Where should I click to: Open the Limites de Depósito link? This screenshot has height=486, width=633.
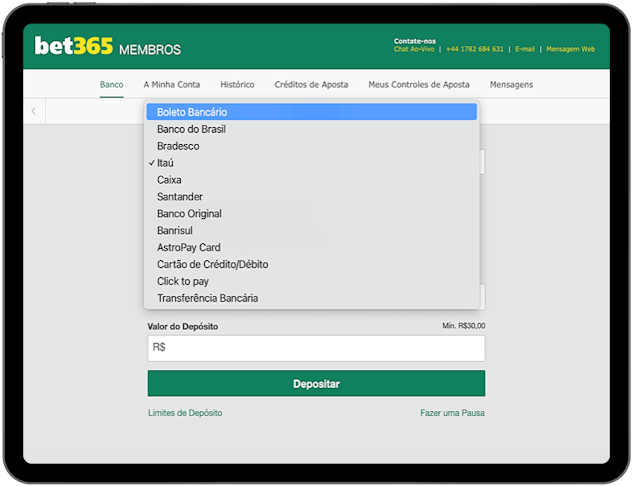click(x=185, y=413)
